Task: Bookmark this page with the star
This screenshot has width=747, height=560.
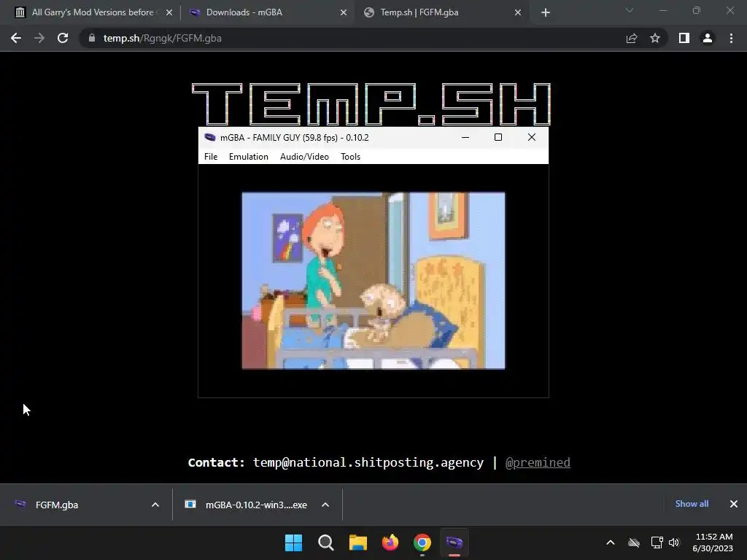Action: click(655, 38)
